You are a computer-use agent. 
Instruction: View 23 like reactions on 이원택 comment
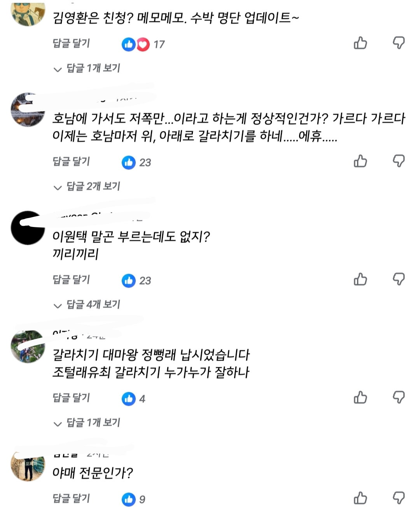click(x=136, y=281)
